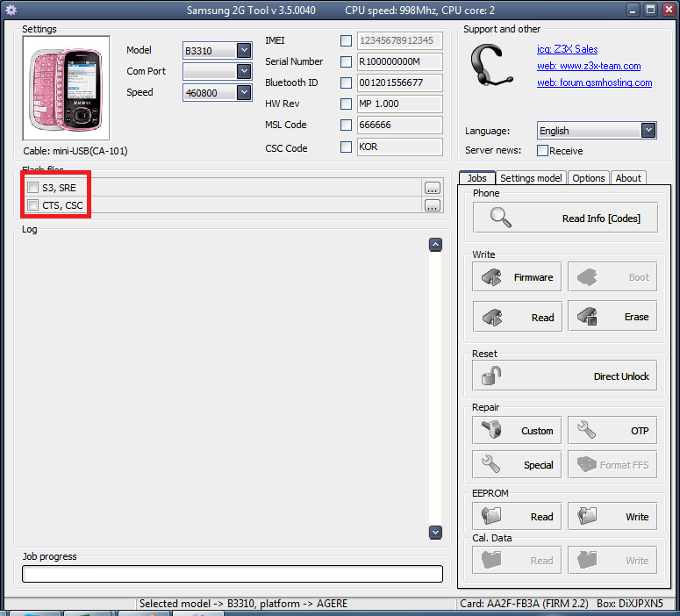Click the Job progress bar

click(233, 574)
